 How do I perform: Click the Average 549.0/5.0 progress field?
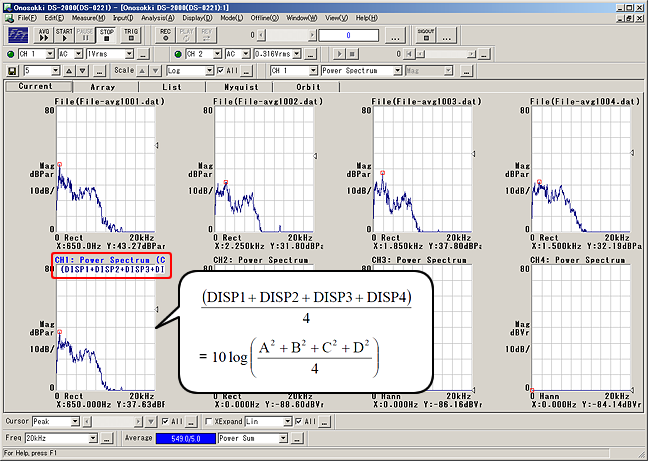tap(186, 438)
